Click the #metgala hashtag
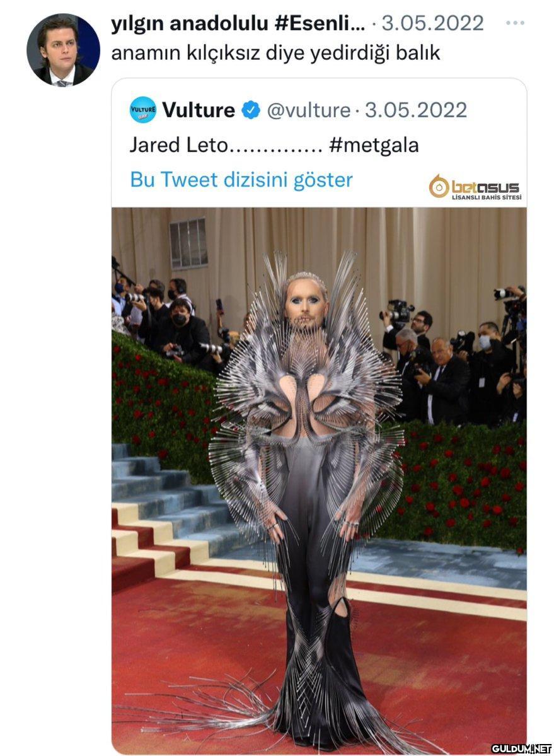Screen dimensions: 554x756 point(374,145)
